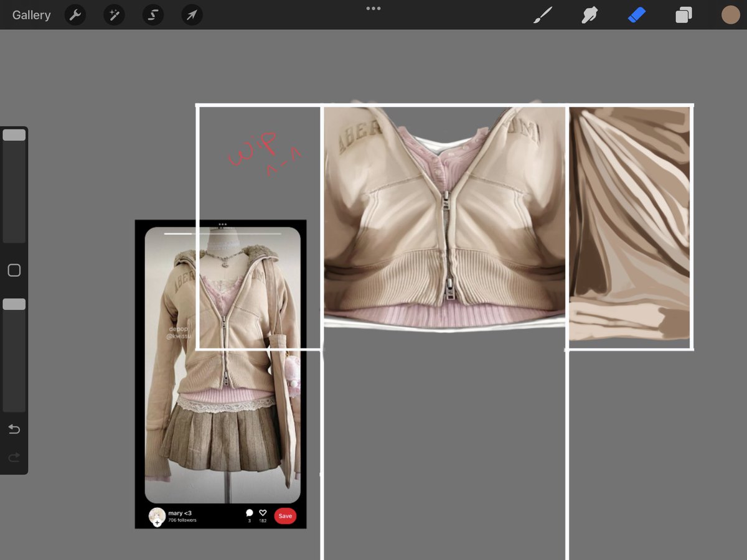This screenshot has height=560, width=747.
Task: Select the Smudge tool
Action: click(590, 14)
